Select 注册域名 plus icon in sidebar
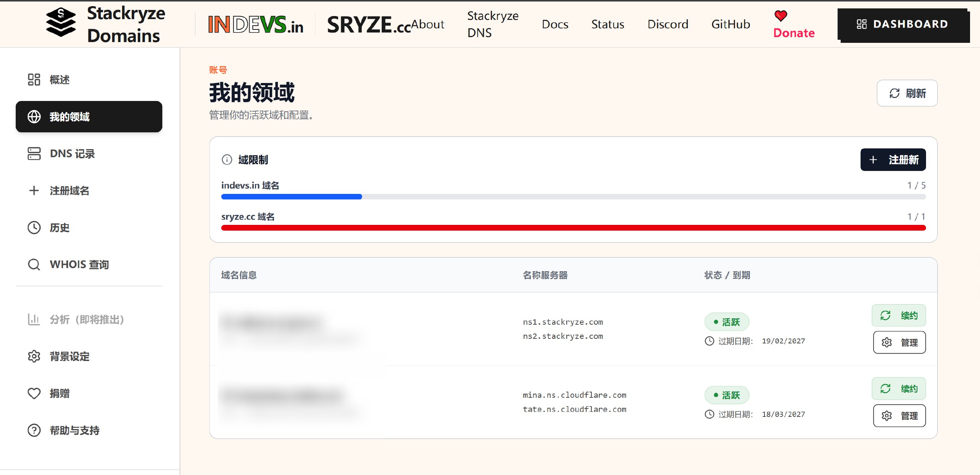 tap(34, 190)
